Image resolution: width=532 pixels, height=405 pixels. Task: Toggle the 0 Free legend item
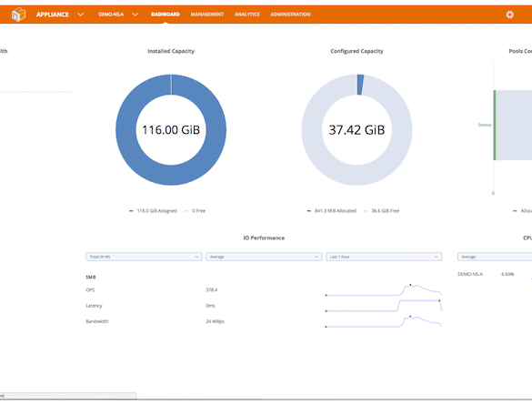[196, 211]
